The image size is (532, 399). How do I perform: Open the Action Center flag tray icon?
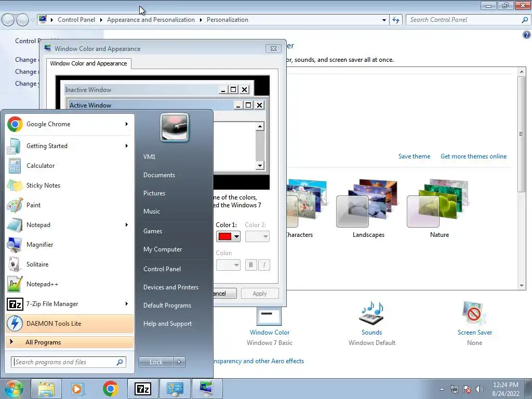coord(467,389)
